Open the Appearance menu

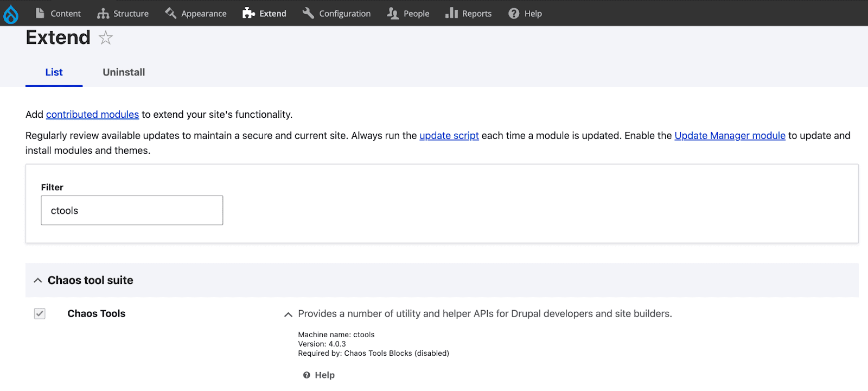point(196,13)
